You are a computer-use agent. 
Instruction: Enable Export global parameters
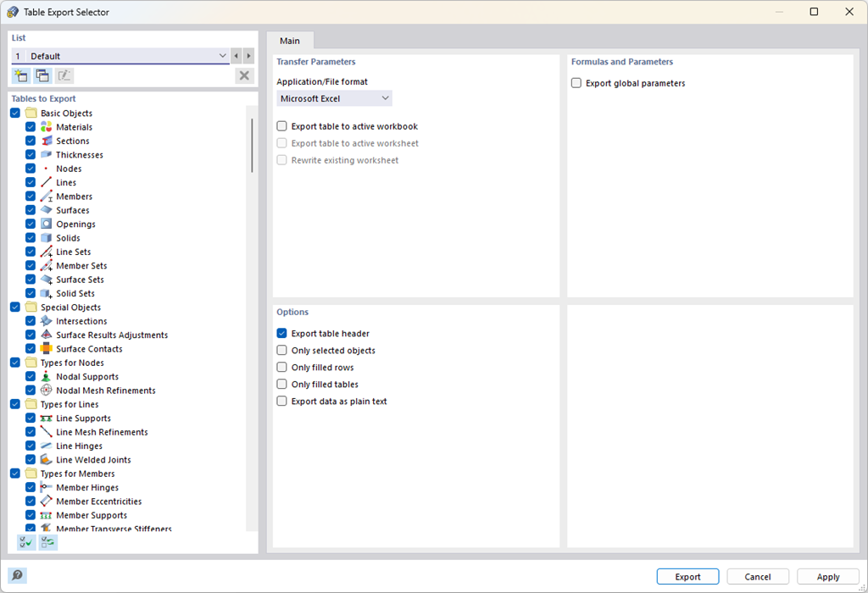point(576,82)
